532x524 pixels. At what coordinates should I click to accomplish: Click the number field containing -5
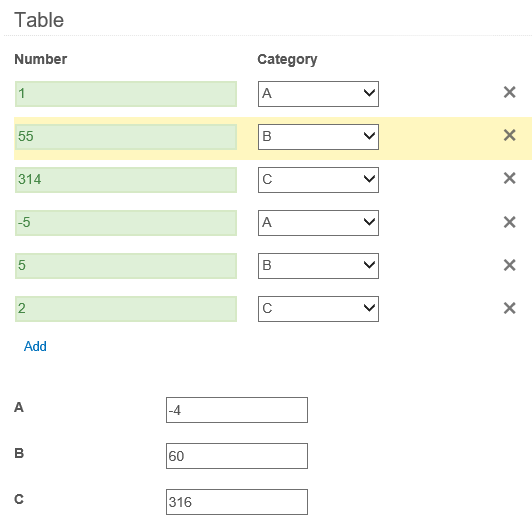coord(126,223)
